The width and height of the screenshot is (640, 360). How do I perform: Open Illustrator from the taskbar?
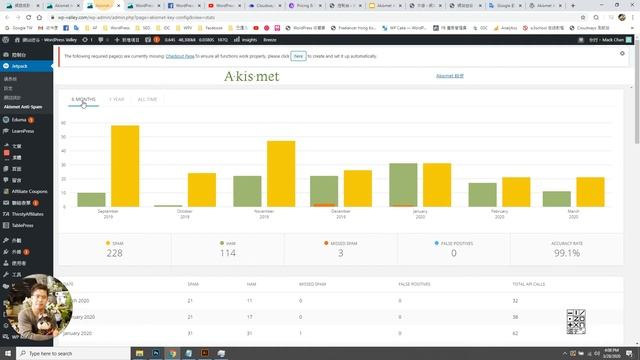pyautogui.click(x=205, y=353)
